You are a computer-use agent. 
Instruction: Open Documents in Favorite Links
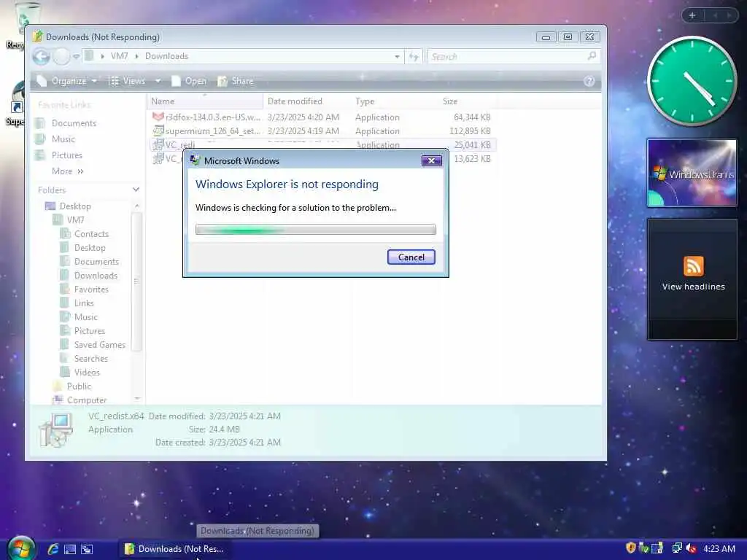point(66,122)
